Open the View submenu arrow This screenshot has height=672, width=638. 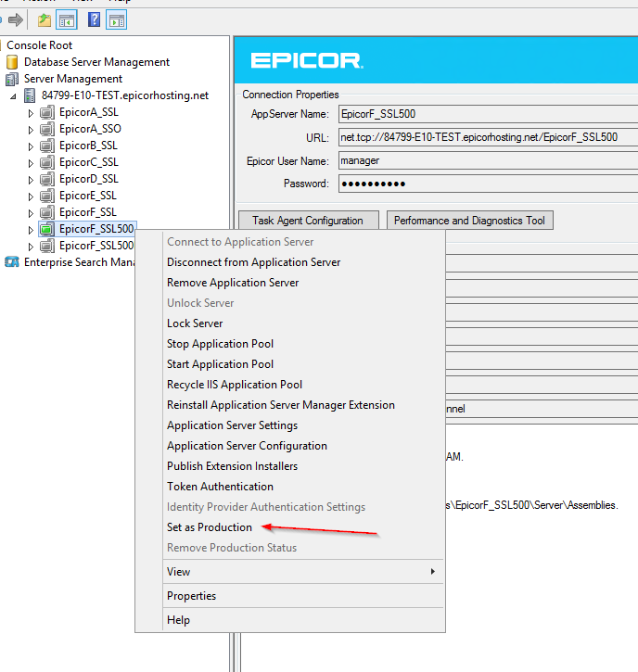[433, 571]
